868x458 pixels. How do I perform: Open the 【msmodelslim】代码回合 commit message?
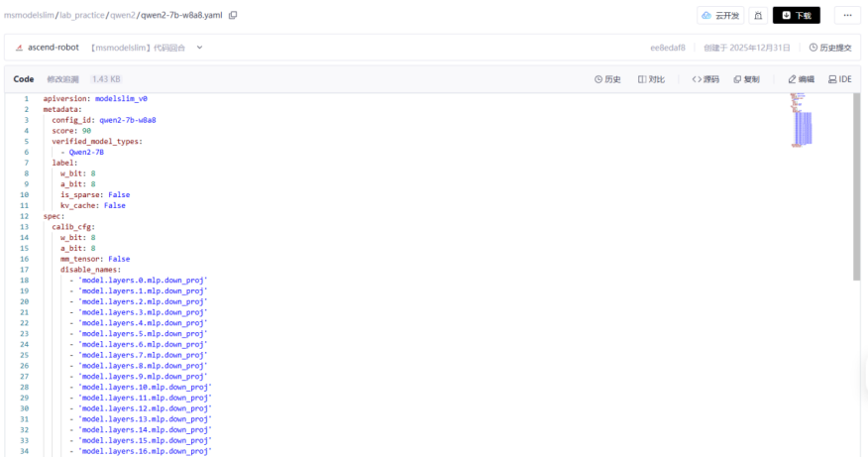pos(138,48)
